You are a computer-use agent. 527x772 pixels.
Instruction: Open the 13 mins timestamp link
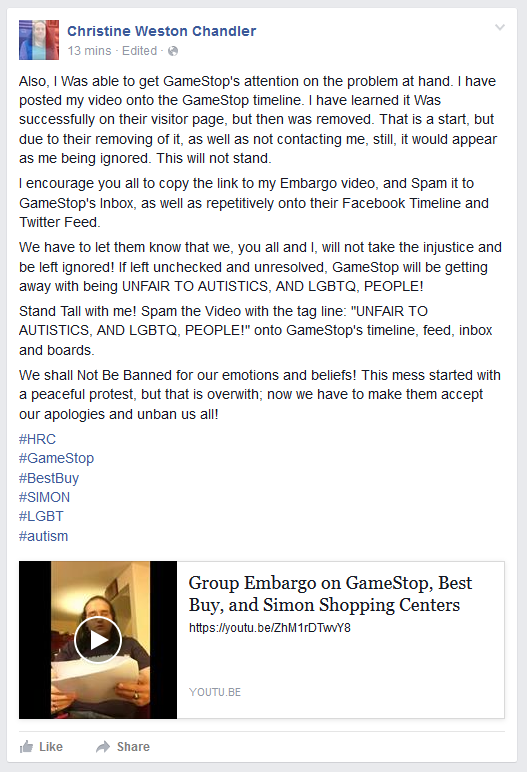[89, 51]
